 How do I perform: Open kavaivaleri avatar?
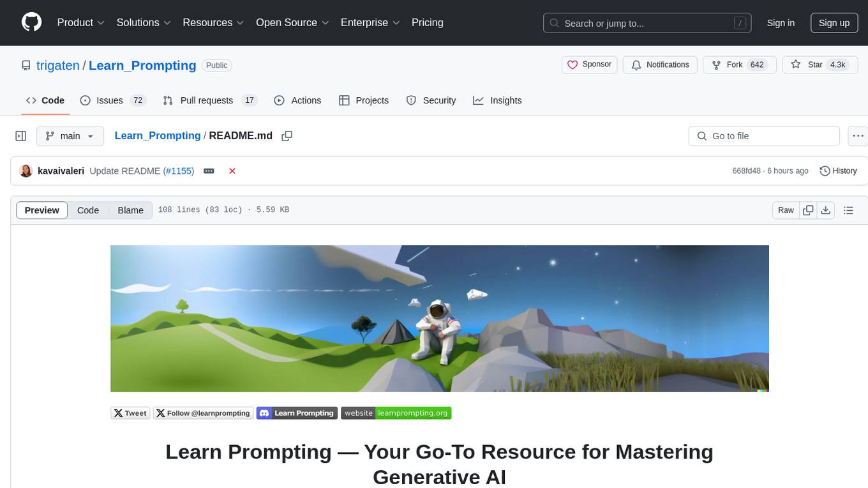tap(26, 171)
